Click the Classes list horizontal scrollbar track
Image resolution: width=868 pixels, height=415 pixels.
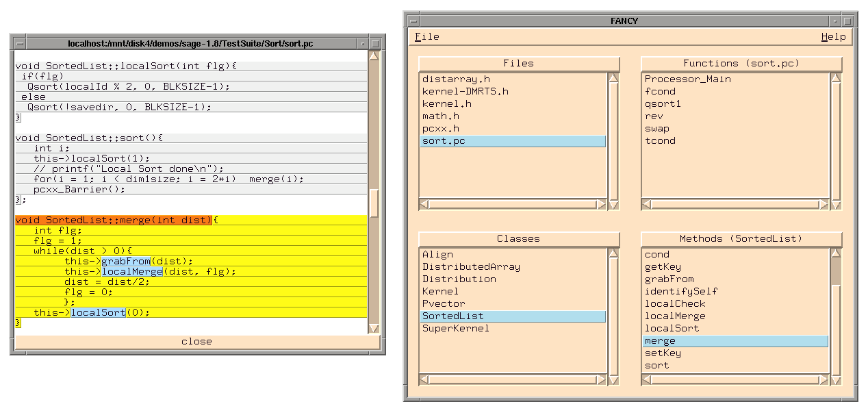513,379
